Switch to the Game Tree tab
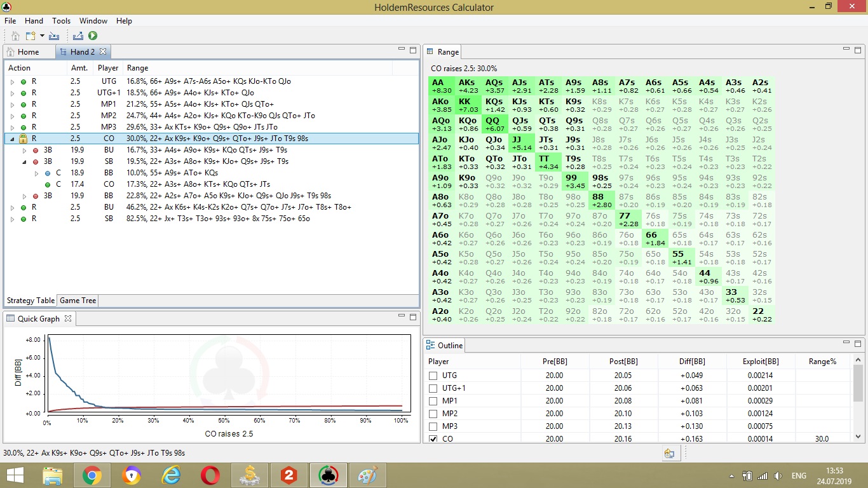The height and width of the screenshot is (488, 868). click(78, 301)
